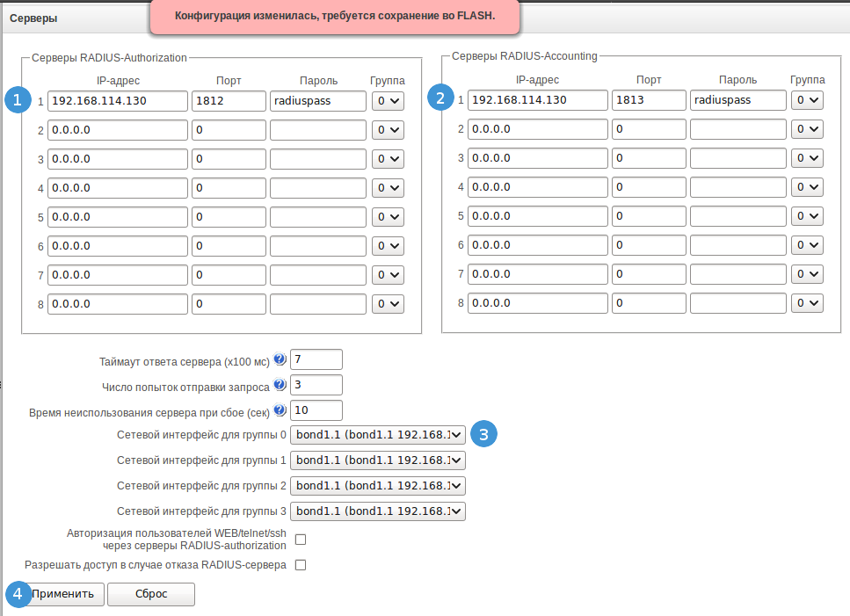Focus Authorization server 6 IP address field

pyautogui.click(x=118, y=246)
